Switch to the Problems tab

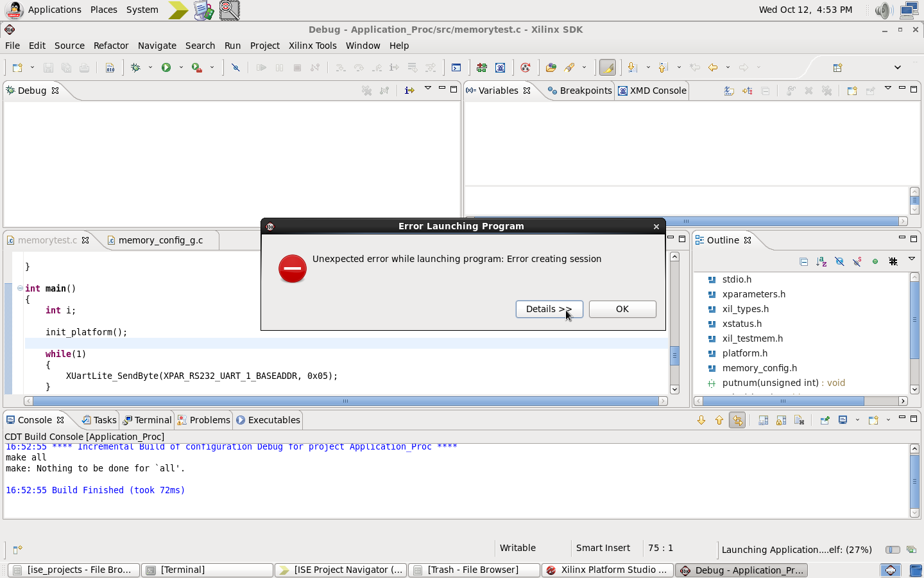tap(203, 420)
